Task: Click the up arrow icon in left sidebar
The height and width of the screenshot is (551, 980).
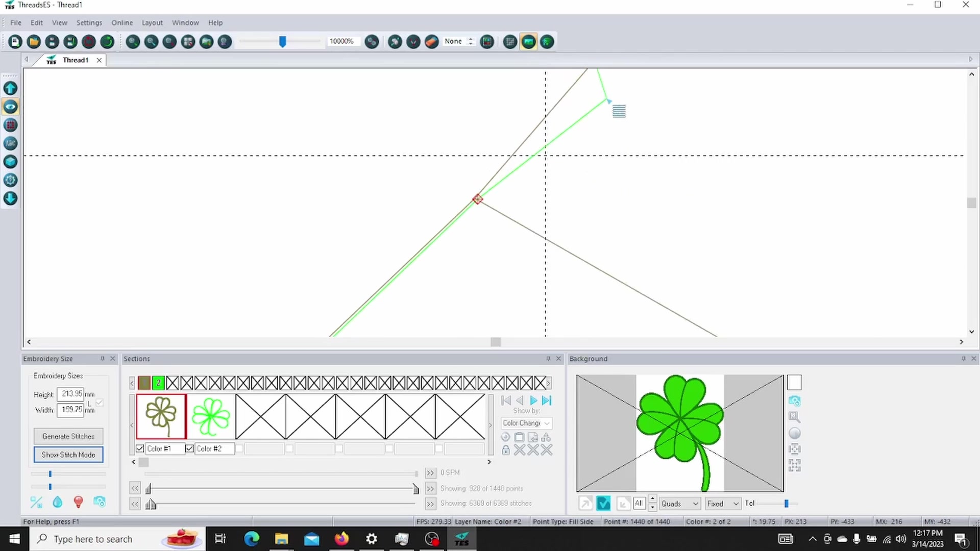Action: 10,88
